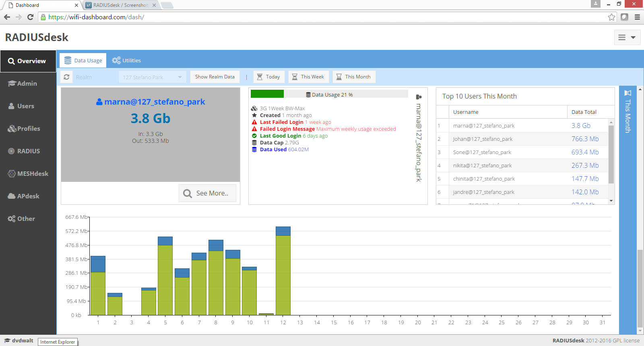The width and height of the screenshot is (644, 346).
Task: Click the Data Usage 21% progress bar
Action: 329,94
